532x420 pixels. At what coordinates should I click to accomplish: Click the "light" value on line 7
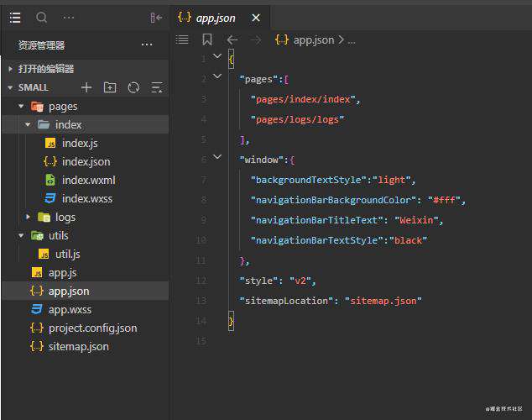pos(392,180)
